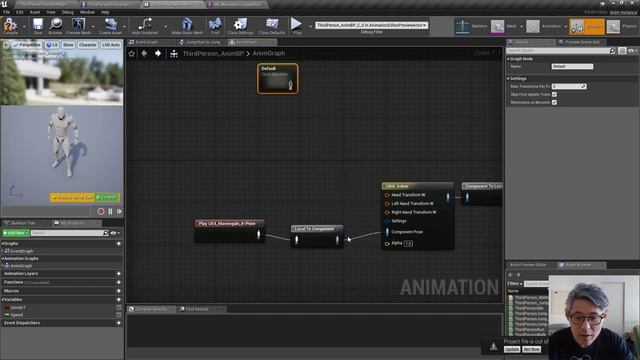Collapse the Graph Node section in Details
The image size is (640, 360).
509,59
